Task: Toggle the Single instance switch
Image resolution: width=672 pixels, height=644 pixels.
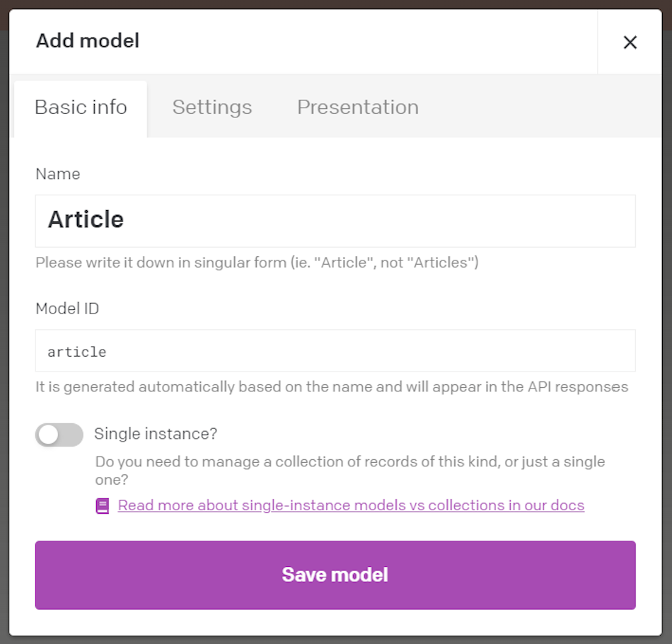Action: pos(59,435)
